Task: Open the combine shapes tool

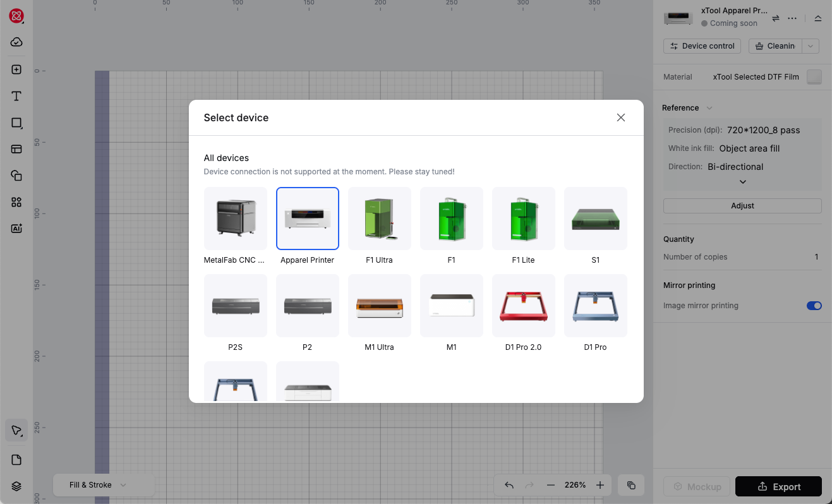Action: click(16, 176)
